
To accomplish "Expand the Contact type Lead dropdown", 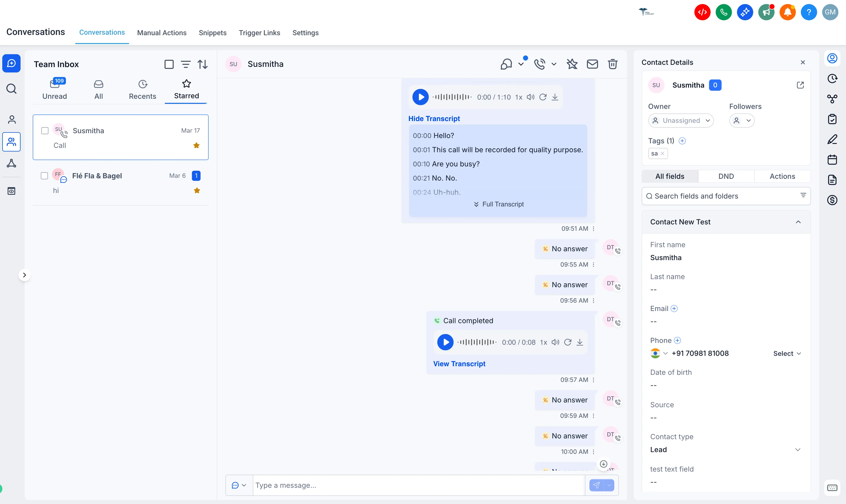I will pos(797,450).
